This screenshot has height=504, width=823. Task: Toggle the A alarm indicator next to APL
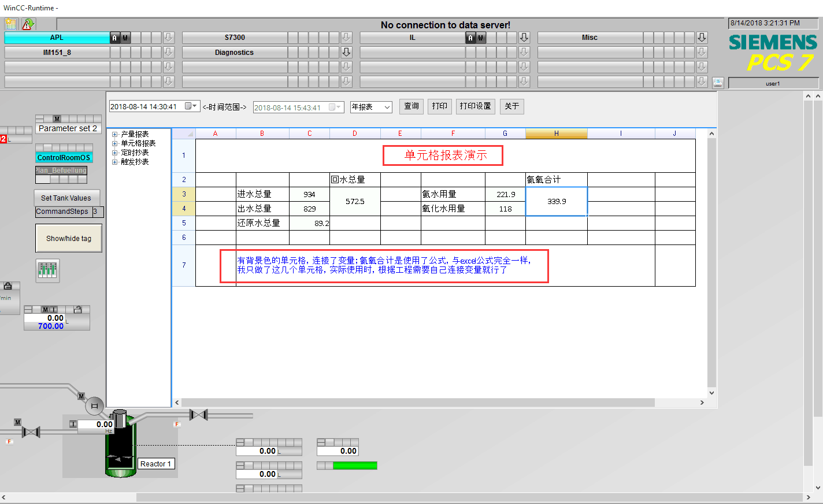[x=114, y=38]
